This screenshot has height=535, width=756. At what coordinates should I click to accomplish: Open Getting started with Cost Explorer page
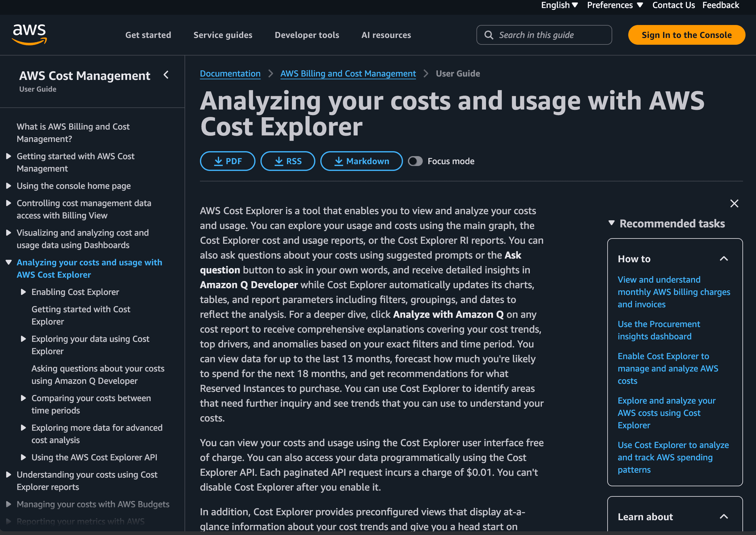[x=81, y=315]
